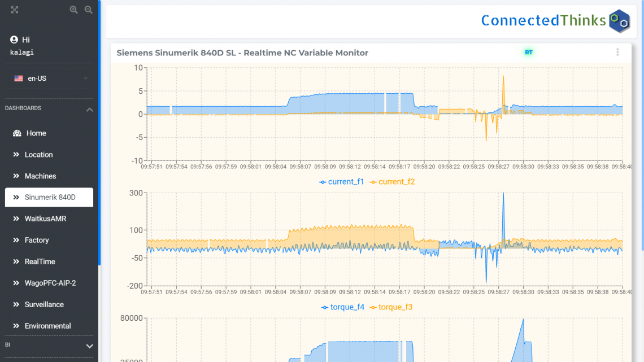Screen dimensions: 644x362
Task: Hide the torque_f4 series via legend
Action: click(343, 307)
